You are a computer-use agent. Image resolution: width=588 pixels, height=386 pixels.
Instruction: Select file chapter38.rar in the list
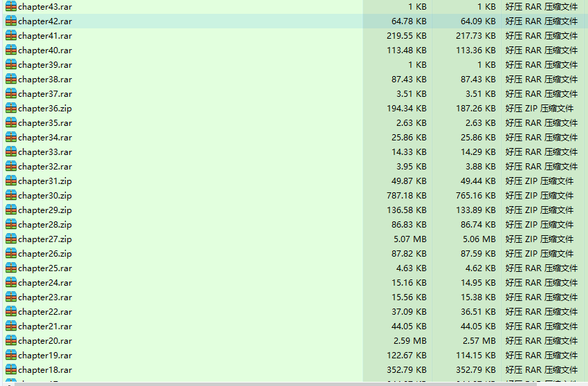point(45,79)
